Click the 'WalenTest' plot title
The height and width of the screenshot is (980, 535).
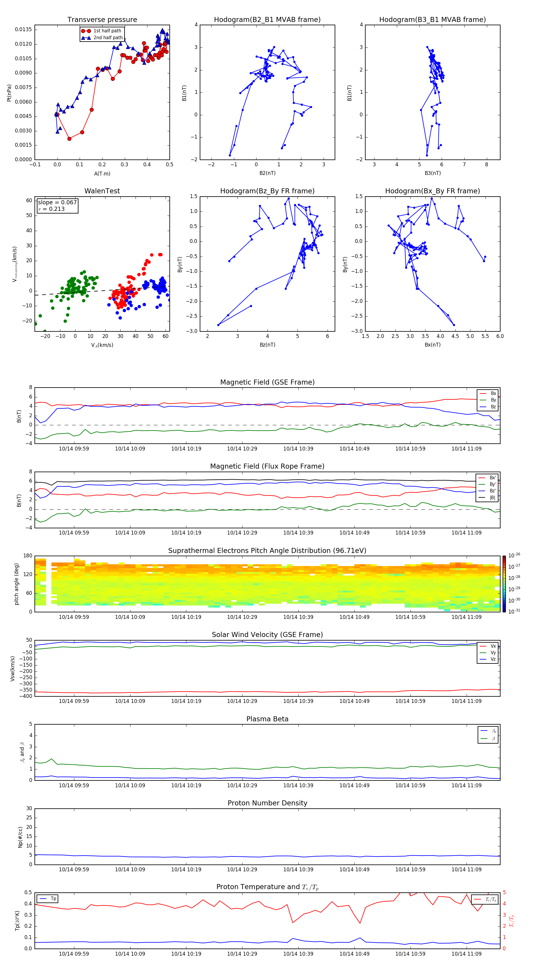coord(102,191)
